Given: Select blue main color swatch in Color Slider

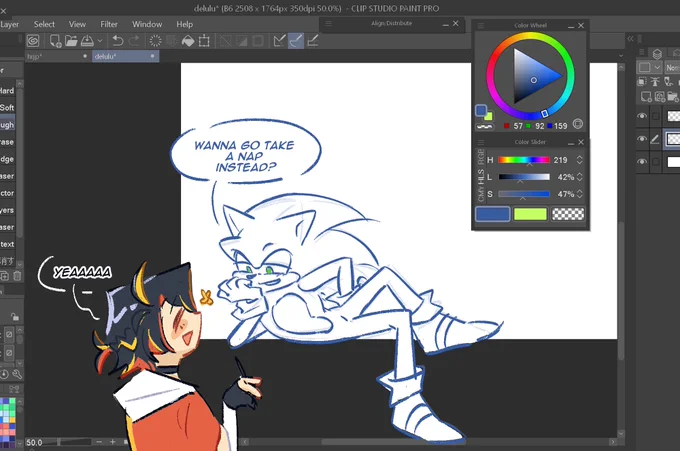Looking at the screenshot, I should coord(493,214).
